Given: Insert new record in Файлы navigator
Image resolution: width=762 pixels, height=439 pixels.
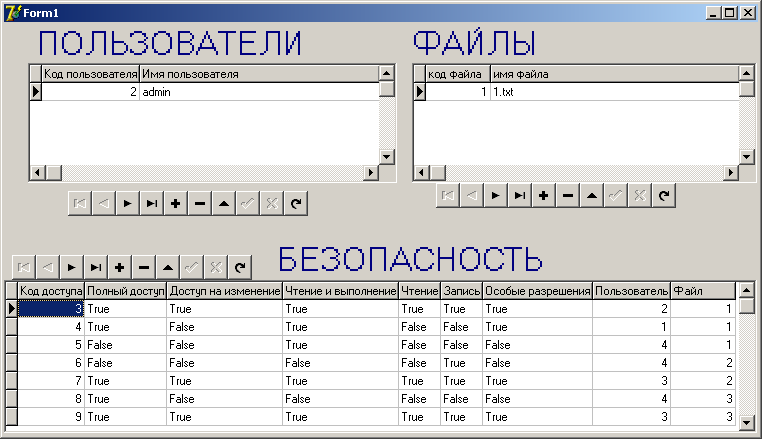Looking at the screenshot, I should pyautogui.click(x=544, y=195).
